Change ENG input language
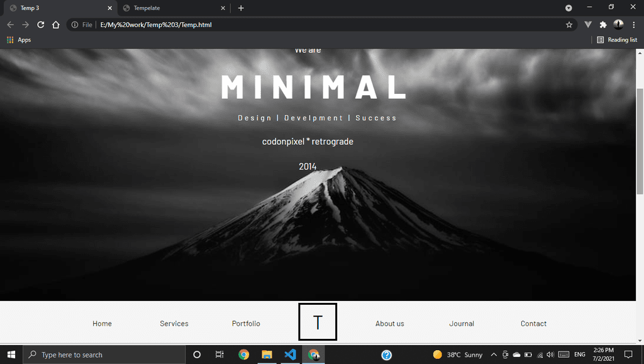Viewport: 644px width, 364px height. pyautogui.click(x=579, y=355)
